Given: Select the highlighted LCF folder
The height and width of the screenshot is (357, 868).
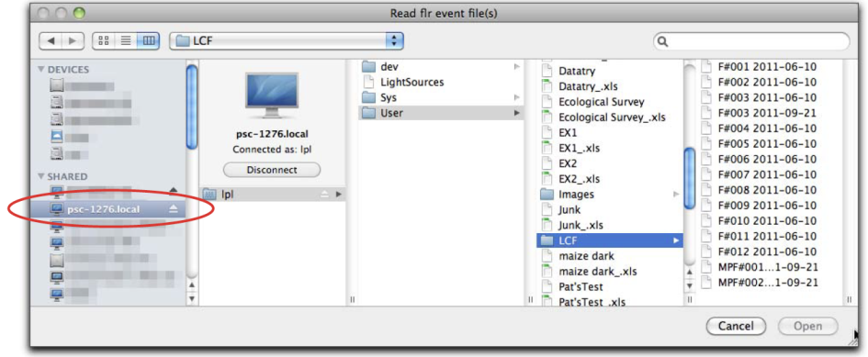Looking at the screenshot, I should tap(610, 240).
